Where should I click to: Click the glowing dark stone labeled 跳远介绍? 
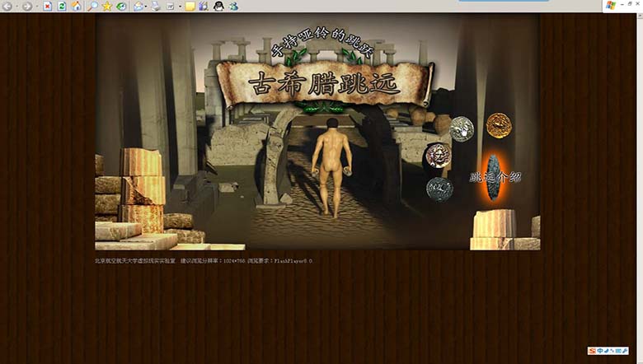tap(491, 177)
